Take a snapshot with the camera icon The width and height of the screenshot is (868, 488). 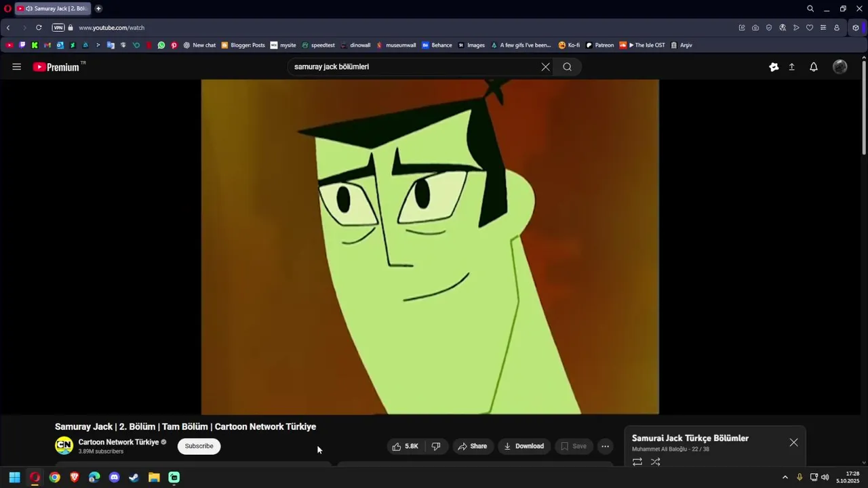click(x=755, y=28)
